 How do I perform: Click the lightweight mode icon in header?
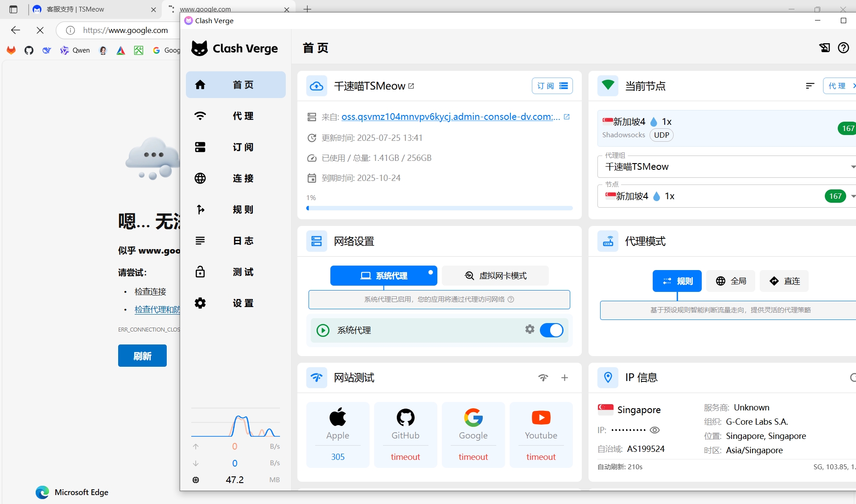824,48
